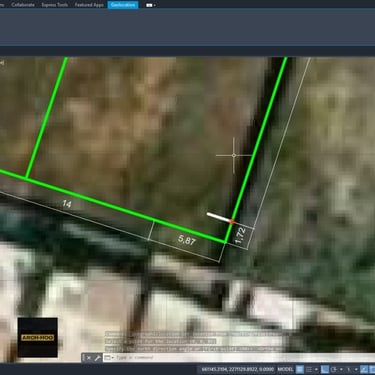
Task: Open the Express Tools ribbon tab
Action: 55,5
